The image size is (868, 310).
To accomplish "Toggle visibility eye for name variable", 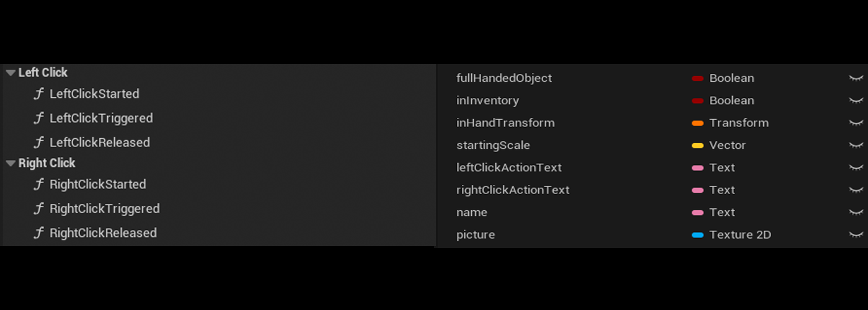I will click(x=856, y=213).
